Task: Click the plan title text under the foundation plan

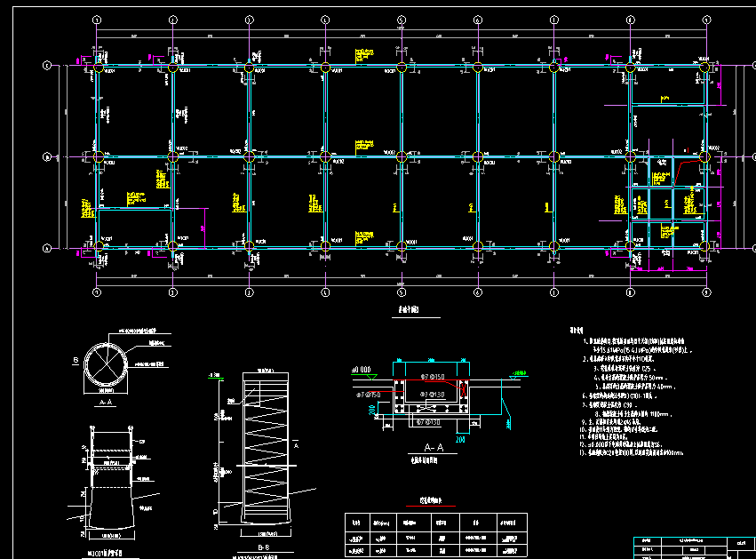Action: click(x=409, y=309)
